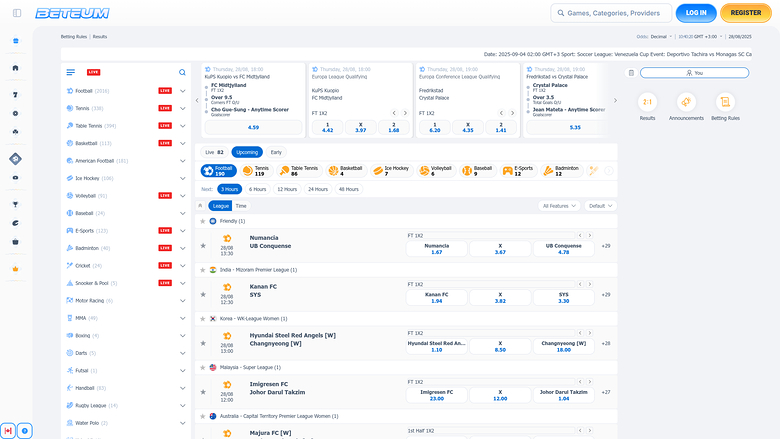Click the bet slip trash icon
The image size is (780, 439).
click(x=631, y=73)
